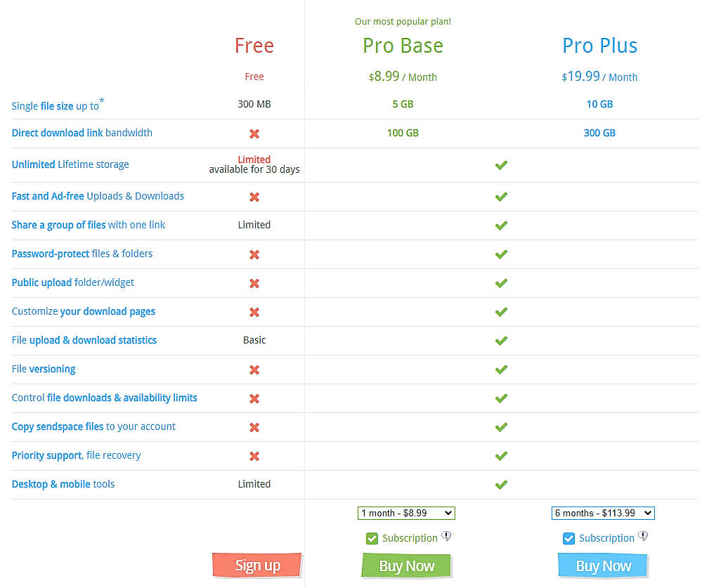Disable the Pro Plus Subscription checkbox
This screenshot has width=709, height=588.
pyautogui.click(x=568, y=538)
